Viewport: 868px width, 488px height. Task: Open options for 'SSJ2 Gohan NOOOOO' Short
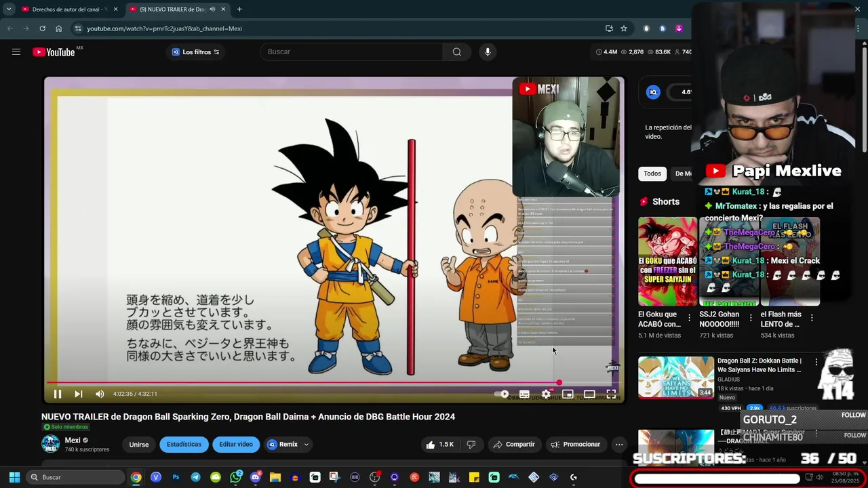(751, 318)
